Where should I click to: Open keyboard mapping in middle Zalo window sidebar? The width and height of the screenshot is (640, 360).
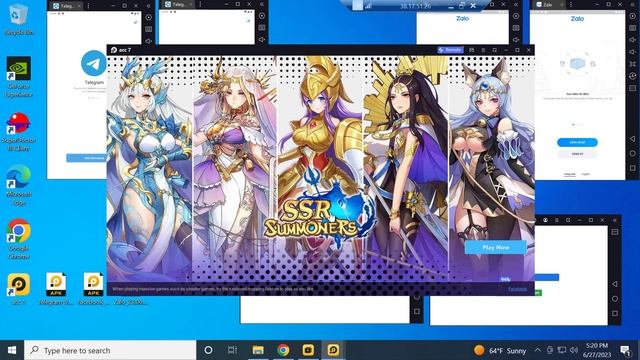(x=516, y=28)
